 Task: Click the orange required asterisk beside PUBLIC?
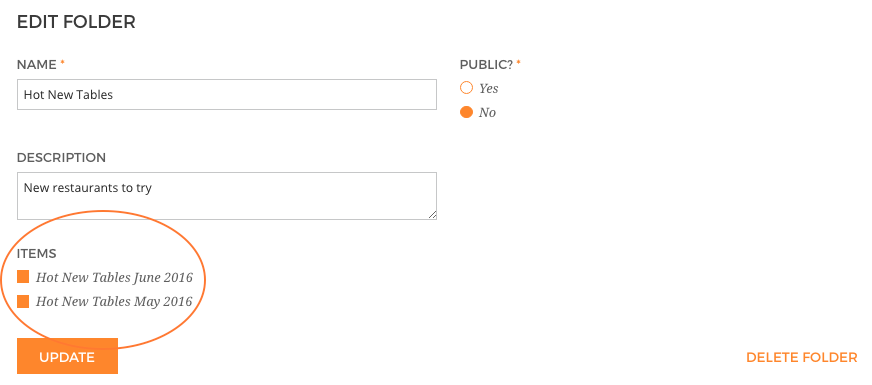click(x=518, y=63)
